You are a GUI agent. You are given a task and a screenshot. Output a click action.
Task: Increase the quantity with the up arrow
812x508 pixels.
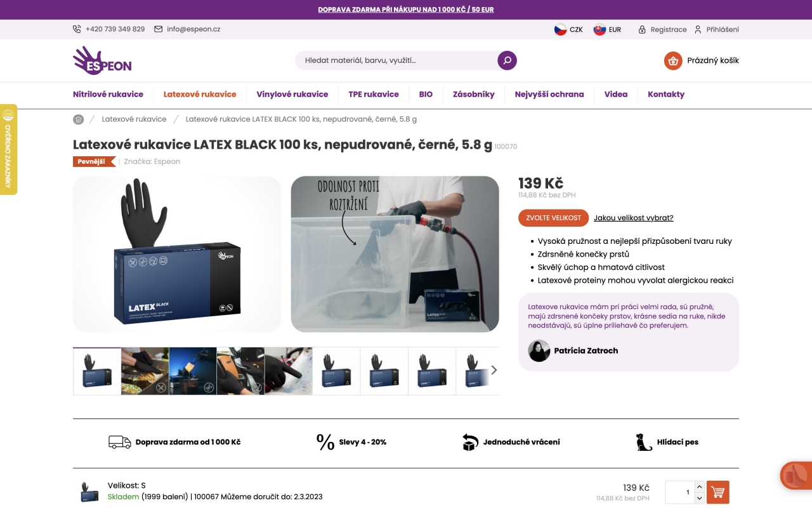699,487
